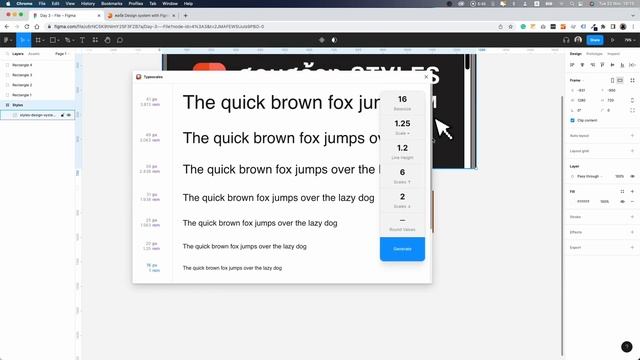Close the Typescales plugin window
Screen dimensions: 640x360
[427, 77]
